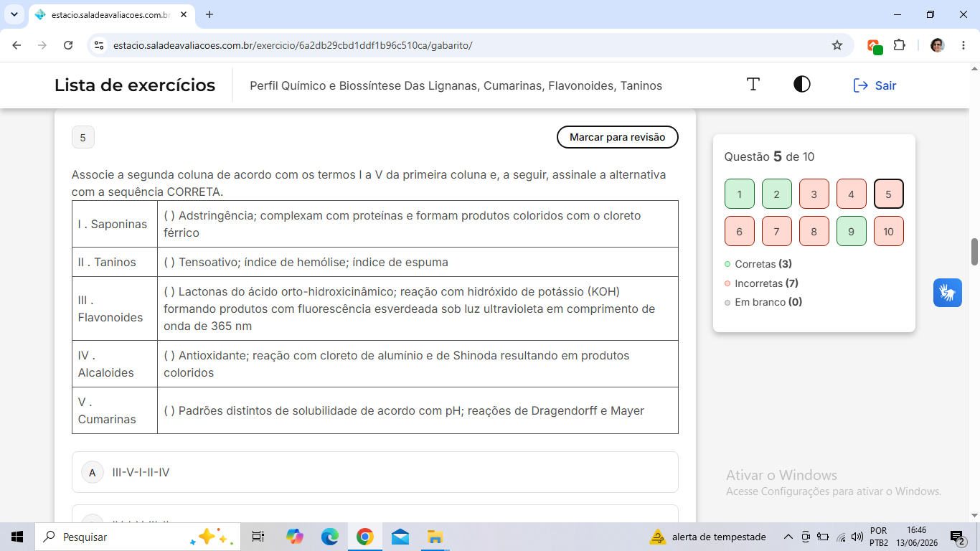
Task: Go to question 8
Action: tap(814, 231)
